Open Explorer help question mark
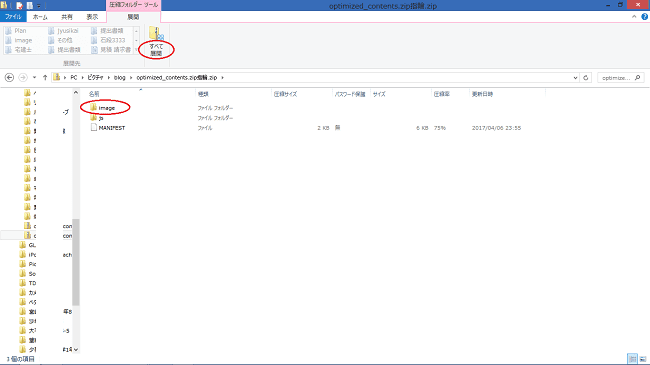Image resolution: width=650 pixels, height=365 pixels. (645, 17)
